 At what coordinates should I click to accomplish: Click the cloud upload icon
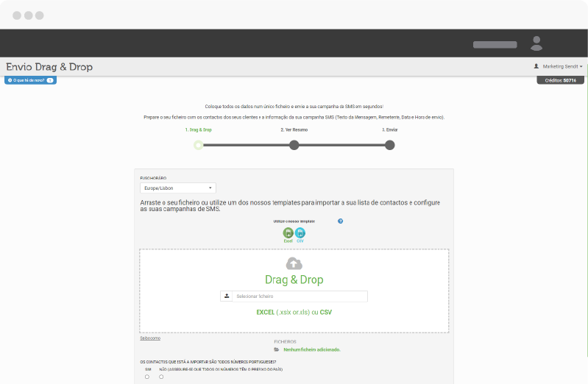pos(294,263)
